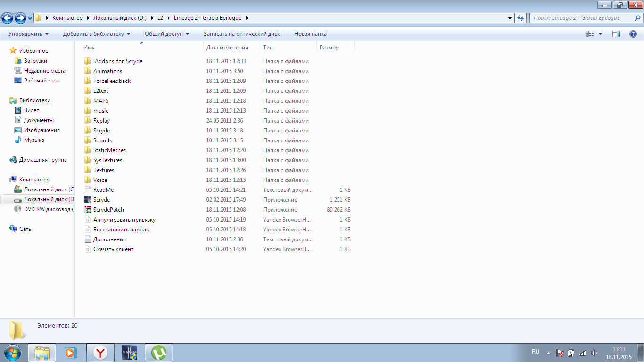Select the SysTextures folder

(107, 160)
